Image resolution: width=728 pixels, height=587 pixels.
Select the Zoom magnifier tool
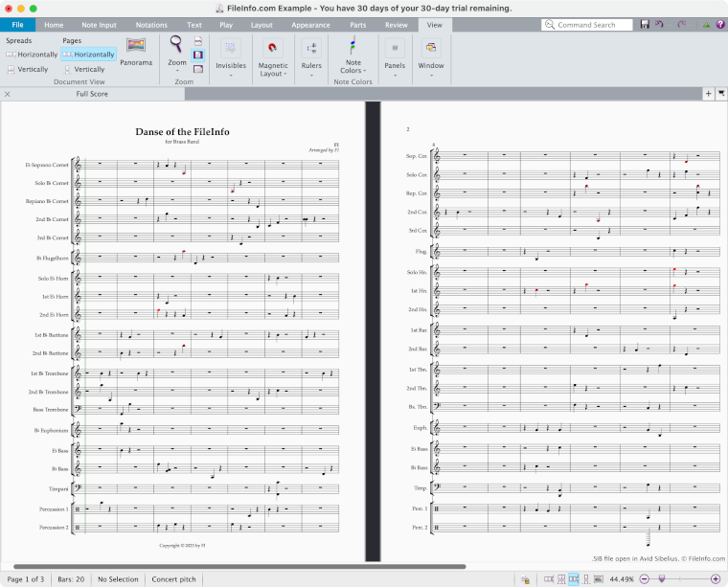tap(177, 44)
